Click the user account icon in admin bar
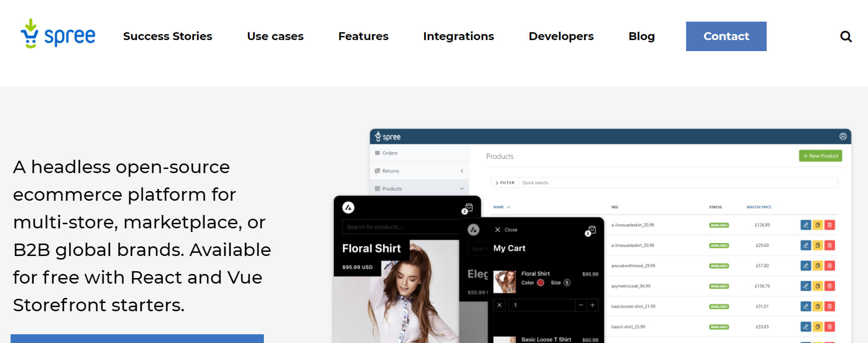Screen dimensions: 868x343 coord(843,136)
